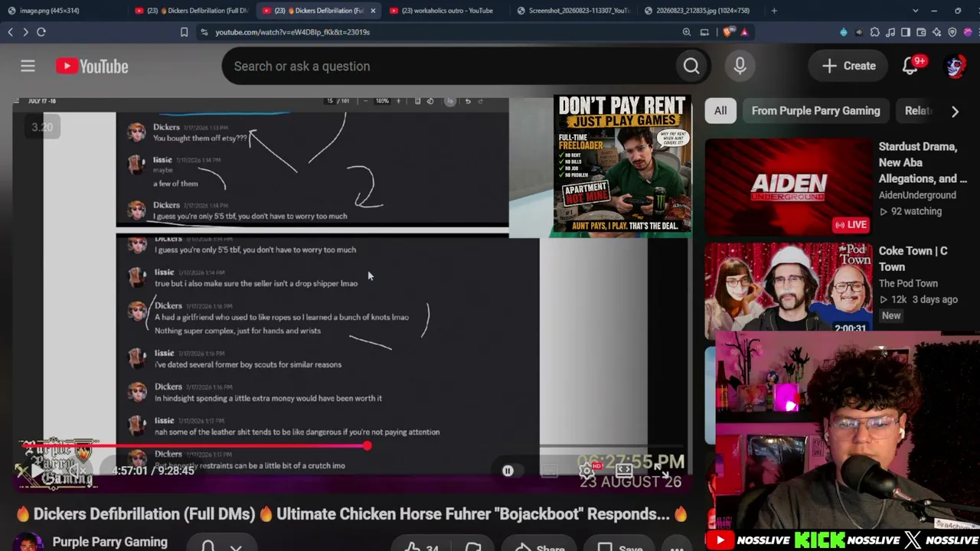Open video settings gear with HD badge
The image size is (980, 551).
(x=588, y=470)
